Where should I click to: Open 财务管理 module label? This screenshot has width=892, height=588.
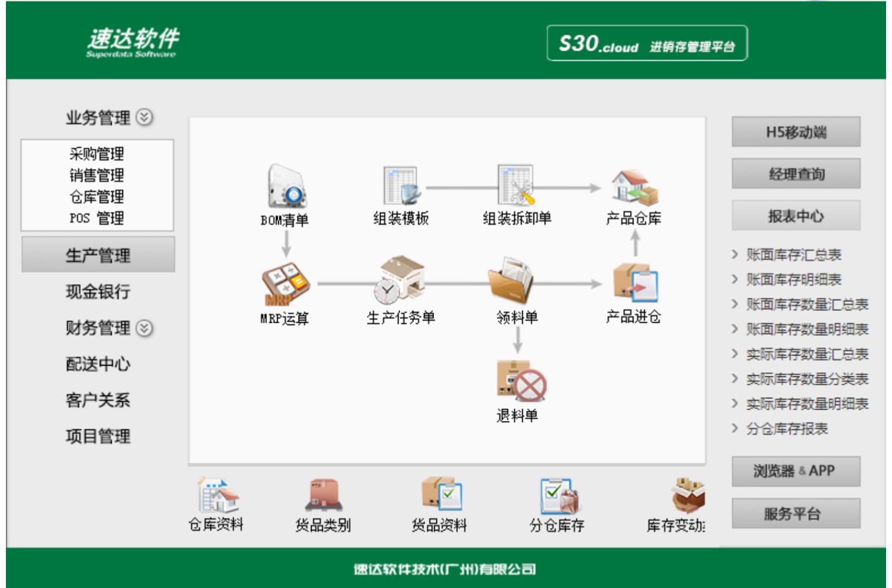pyautogui.click(x=98, y=328)
